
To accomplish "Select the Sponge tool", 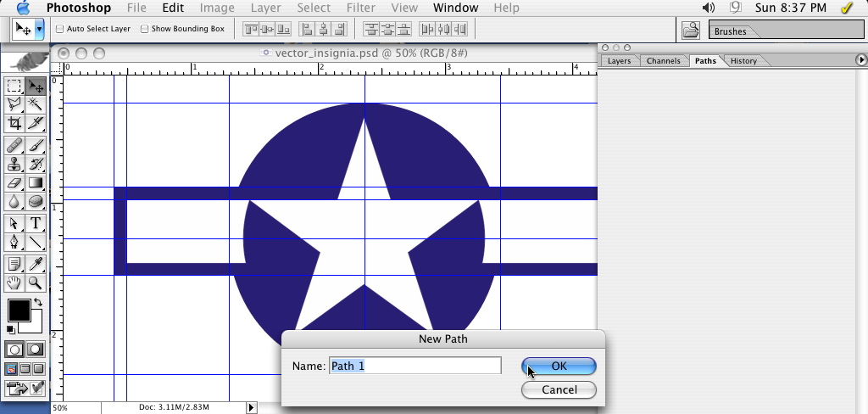I will 36,201.
